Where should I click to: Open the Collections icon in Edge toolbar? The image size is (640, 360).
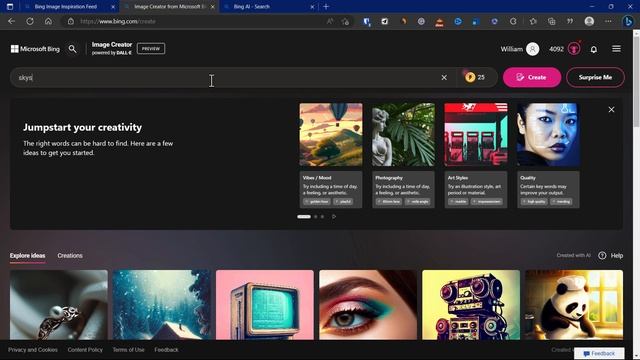551,21
